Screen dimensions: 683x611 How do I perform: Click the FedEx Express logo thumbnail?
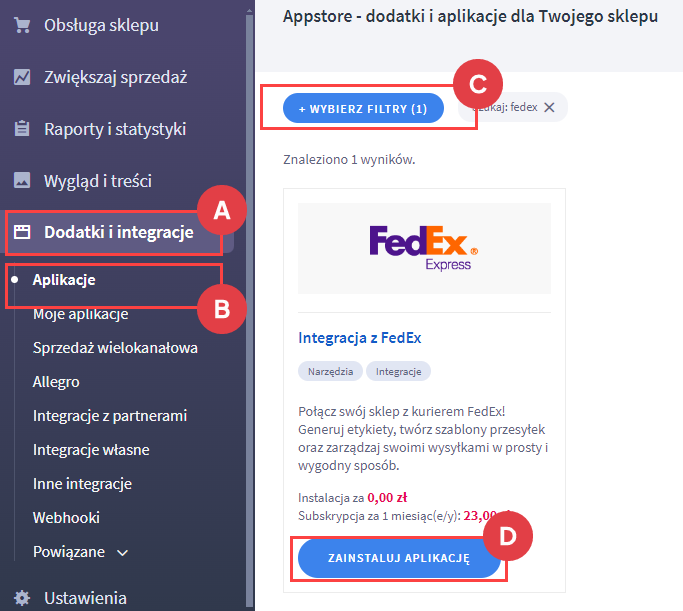[x=424, y=248]
